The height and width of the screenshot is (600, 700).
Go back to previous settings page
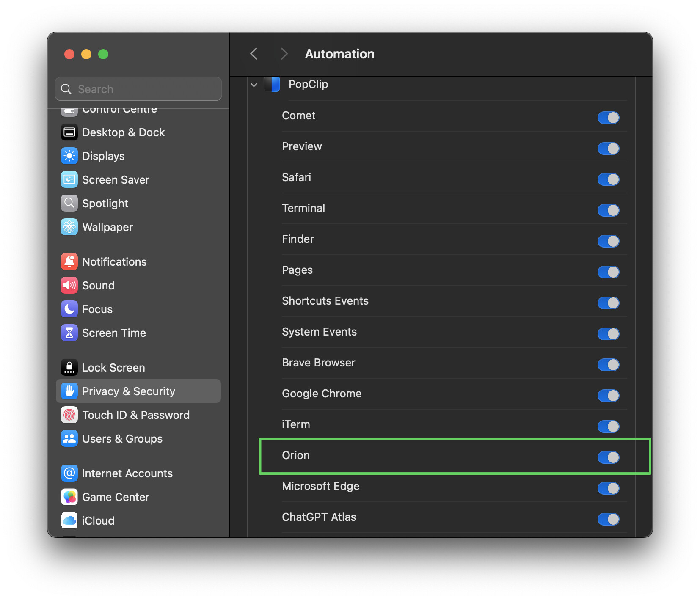[254, 54]
